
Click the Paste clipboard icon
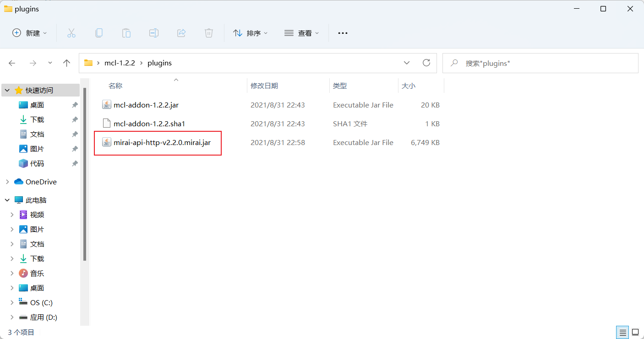126,33
